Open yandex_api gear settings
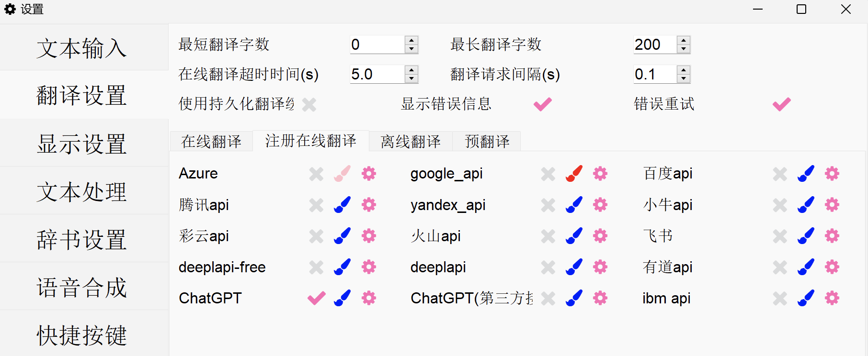This screenshot has height=356, width=868. coord(600,205)
